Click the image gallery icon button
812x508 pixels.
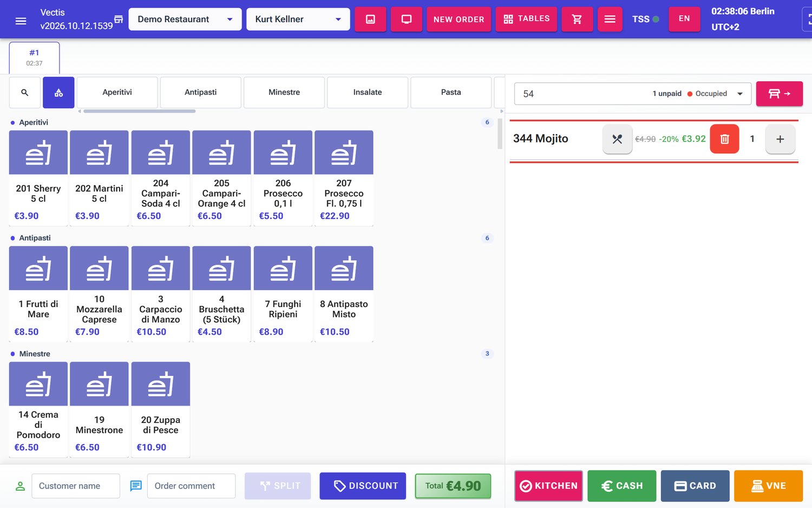(x=370, y=19)
